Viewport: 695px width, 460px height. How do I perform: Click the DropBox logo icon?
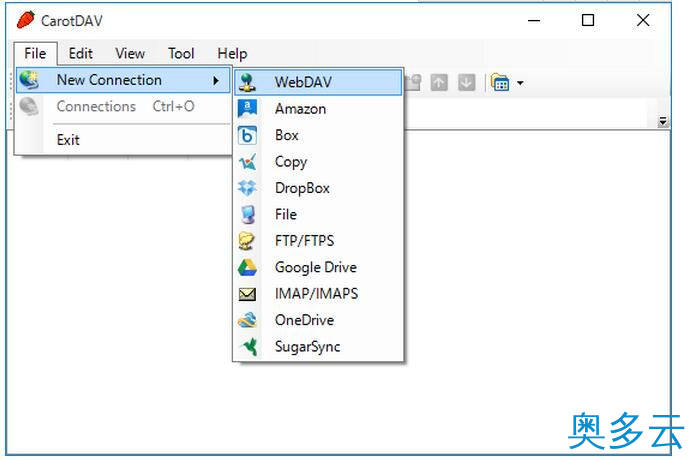[247, 188]
